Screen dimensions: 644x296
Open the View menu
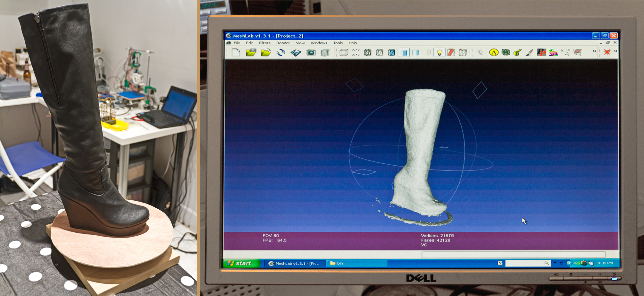300,43
